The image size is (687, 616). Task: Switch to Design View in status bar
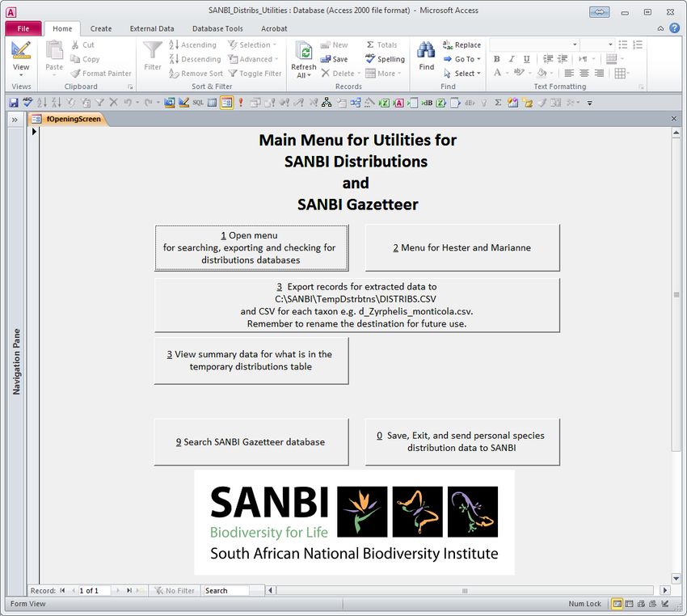pos(664,604)
